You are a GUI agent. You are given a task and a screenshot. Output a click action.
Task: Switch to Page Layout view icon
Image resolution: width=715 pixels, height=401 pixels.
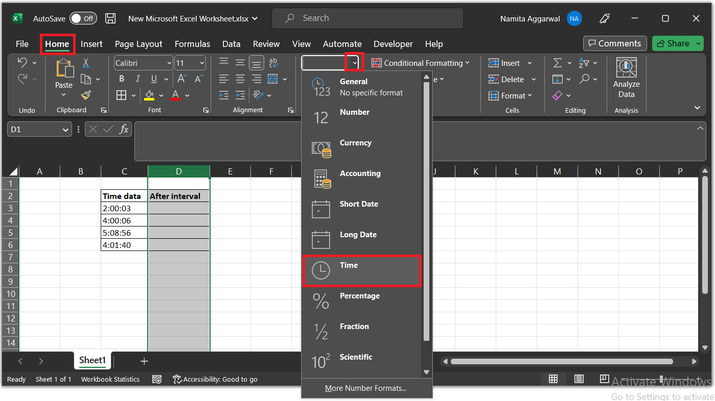pos(579,379)
